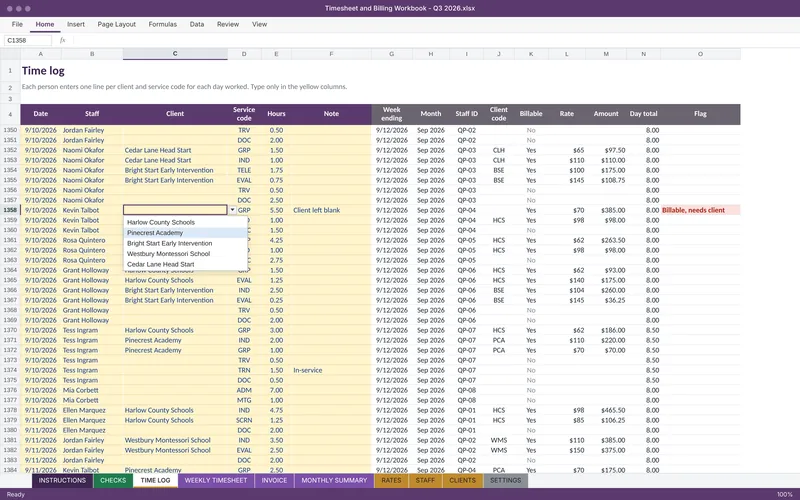Click the 'Billable, needs client' flag cell
This screenshot has height=500, width=800.
pos(700,210)
